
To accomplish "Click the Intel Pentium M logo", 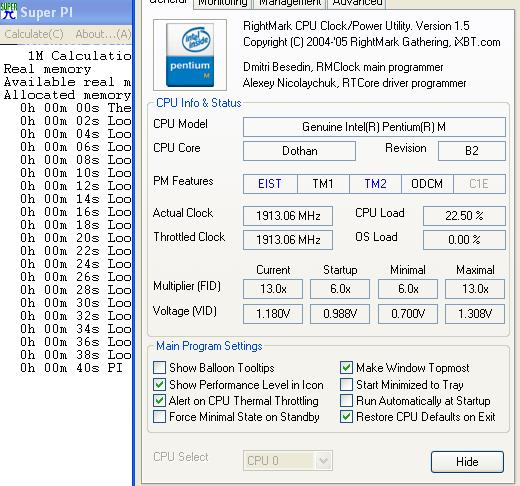I will pos(190,55).
